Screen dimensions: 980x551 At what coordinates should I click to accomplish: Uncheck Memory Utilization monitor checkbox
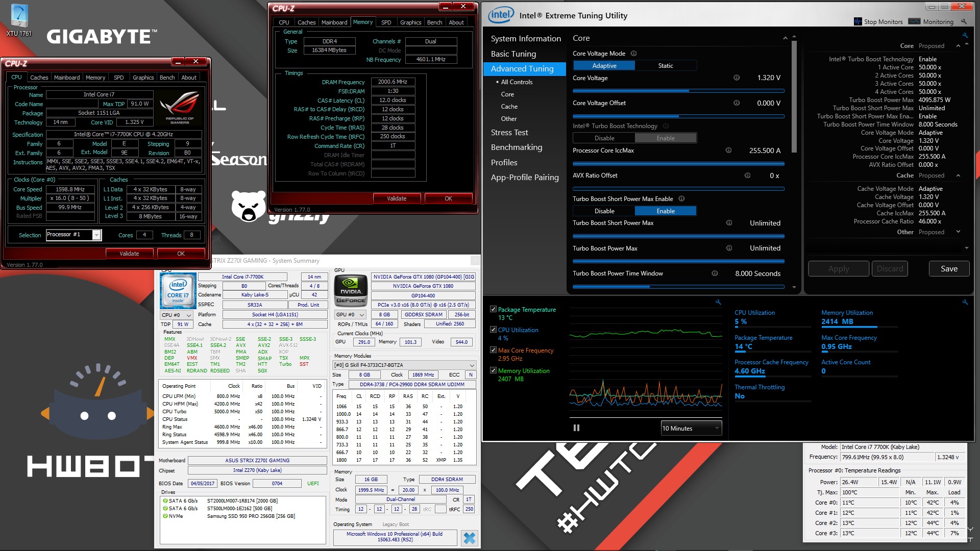click(493, 370)
